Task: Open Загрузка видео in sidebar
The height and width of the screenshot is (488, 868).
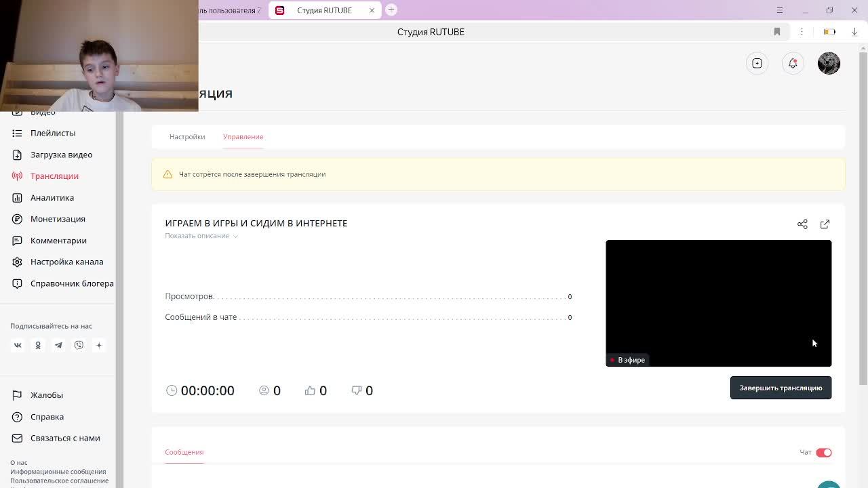Action: (x=61, y=155)
